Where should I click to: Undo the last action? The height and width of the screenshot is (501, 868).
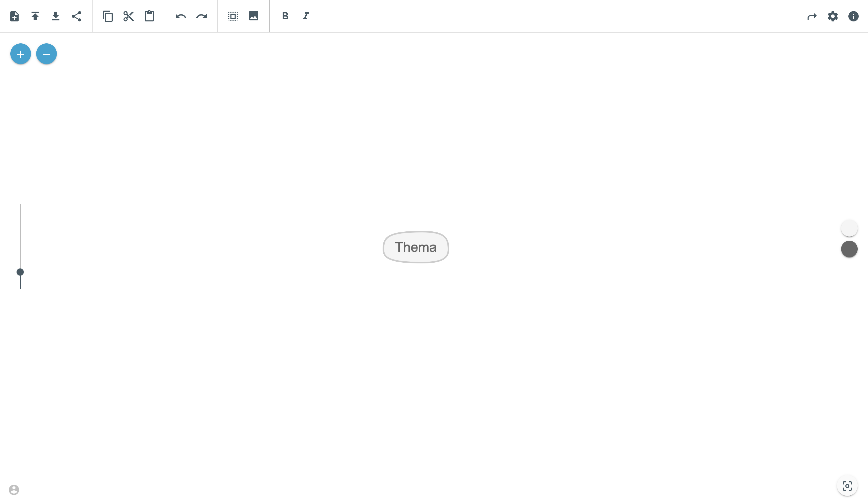tap(181, 16)
